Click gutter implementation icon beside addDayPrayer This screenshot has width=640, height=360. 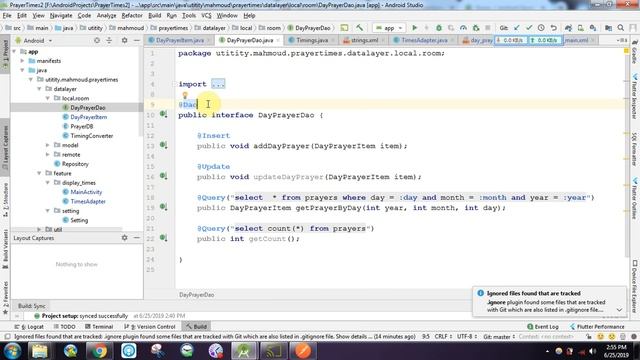point(163,145)
